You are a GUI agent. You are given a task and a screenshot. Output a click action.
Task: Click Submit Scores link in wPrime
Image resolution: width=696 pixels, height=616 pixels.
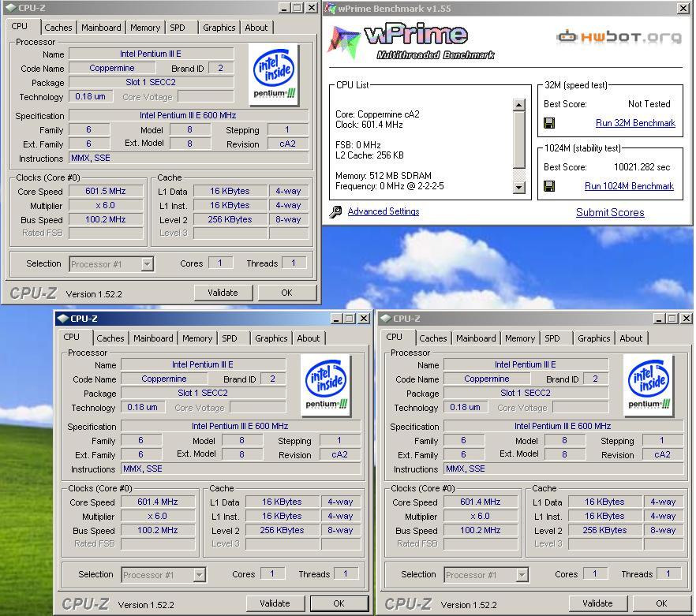[610, 213]
